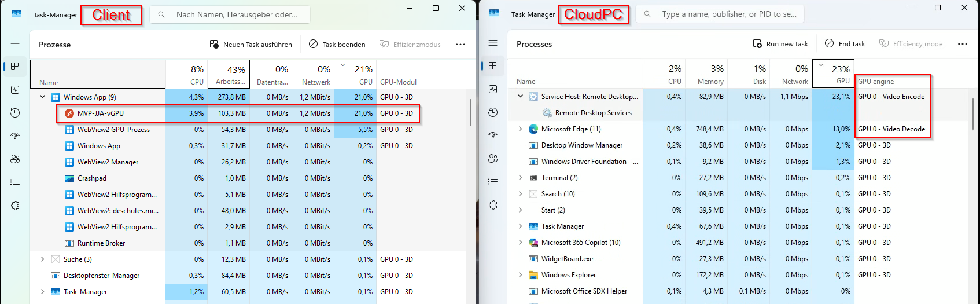
Task: Open more options ellipsis in Client
Action: (460, 44)
